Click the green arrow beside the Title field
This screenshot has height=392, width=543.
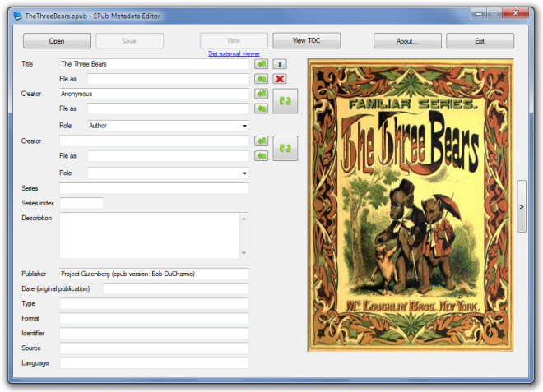(262, 64)
